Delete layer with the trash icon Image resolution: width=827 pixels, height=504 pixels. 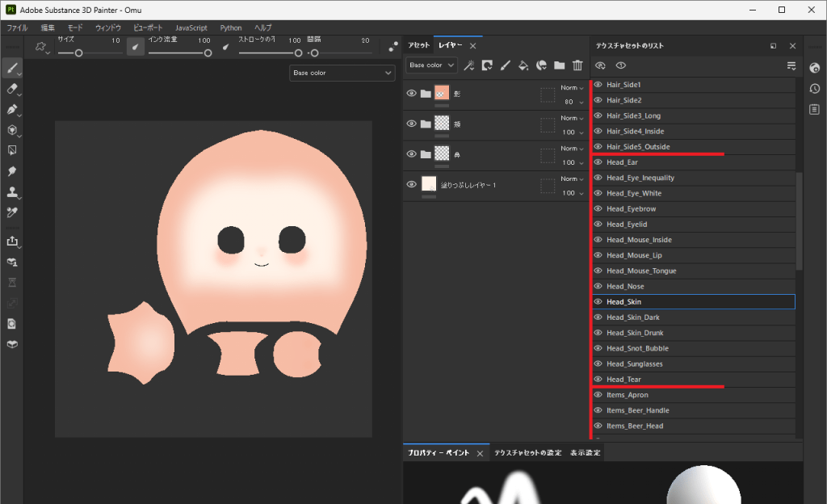pyautogui.click(x=577, y=65)
